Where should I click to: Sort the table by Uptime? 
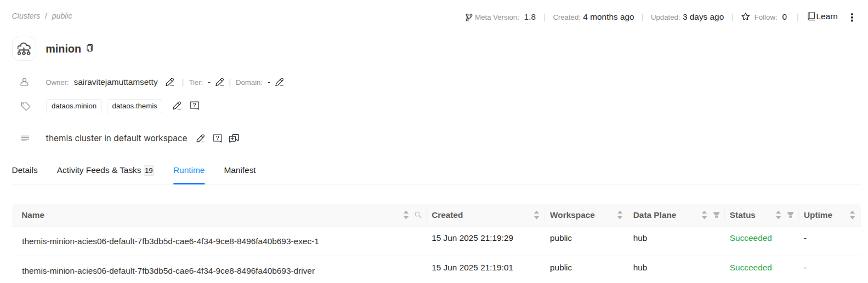coord(852,215)
